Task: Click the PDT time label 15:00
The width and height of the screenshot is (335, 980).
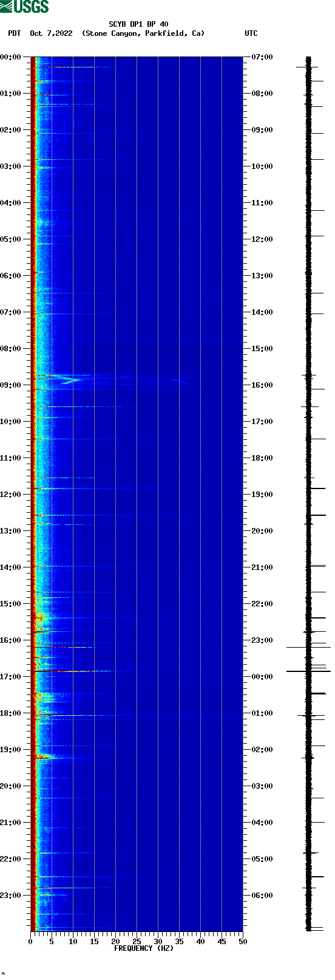Action: (11, 604)
